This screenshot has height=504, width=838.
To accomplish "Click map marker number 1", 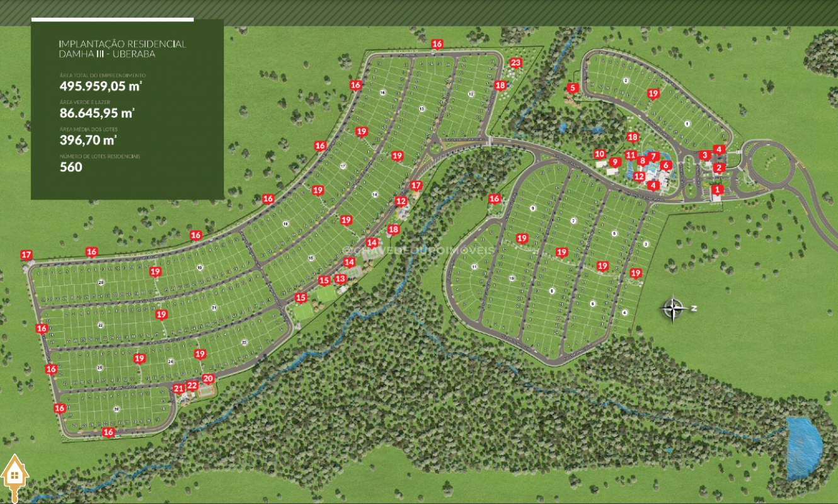I will pos(716,189).
